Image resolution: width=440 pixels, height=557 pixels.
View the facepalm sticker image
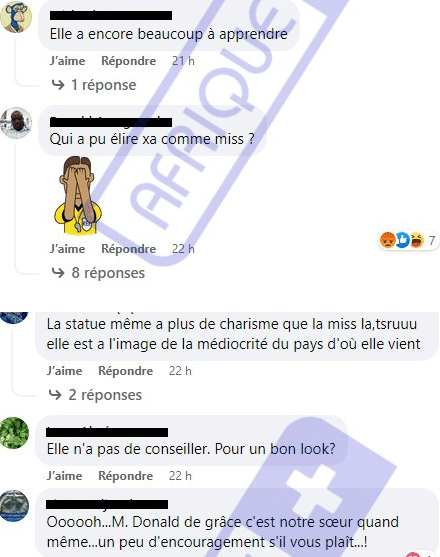[78, 195]
